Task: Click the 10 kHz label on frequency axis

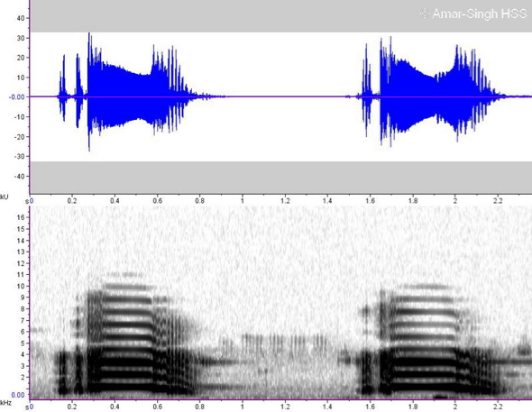Action: tap(21, 286)
